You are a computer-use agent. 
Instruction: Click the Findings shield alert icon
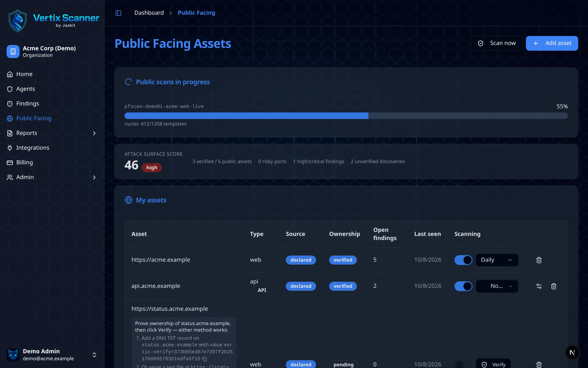(x=10, y=104)
